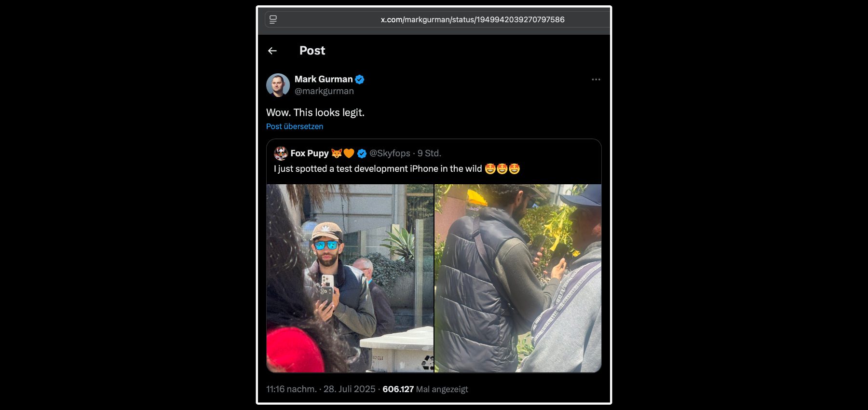Click the Mark Gurman display name
Viewport: 868px width, 410px height.
pos(324,79)
